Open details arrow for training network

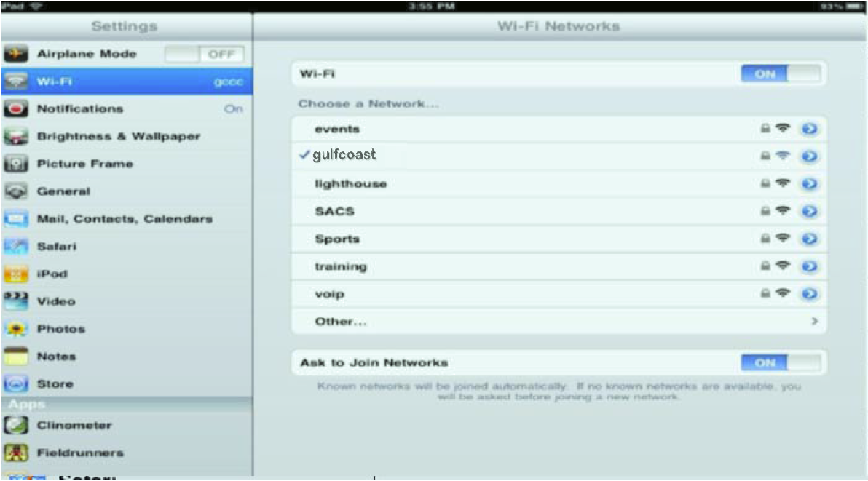pos(809,266)
